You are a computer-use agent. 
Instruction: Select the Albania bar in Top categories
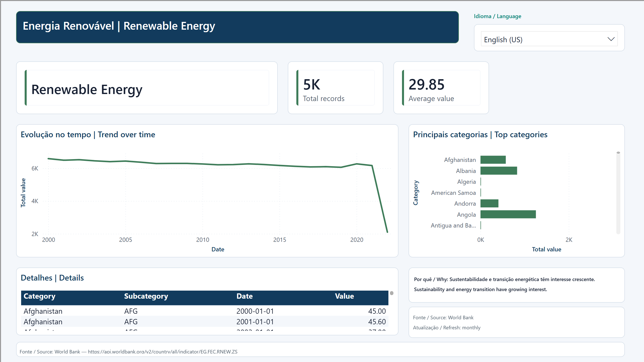499,171
